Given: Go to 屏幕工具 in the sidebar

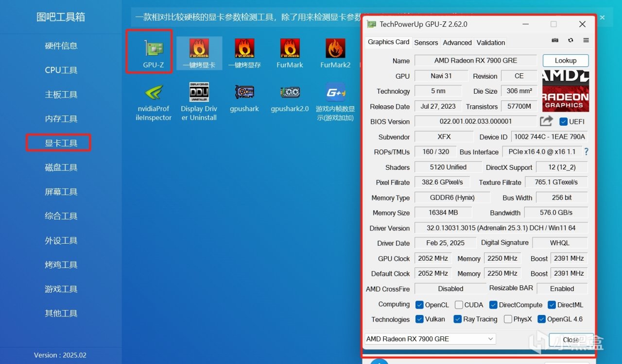Looking at the screenshot, I should click(x=61, y=192).
